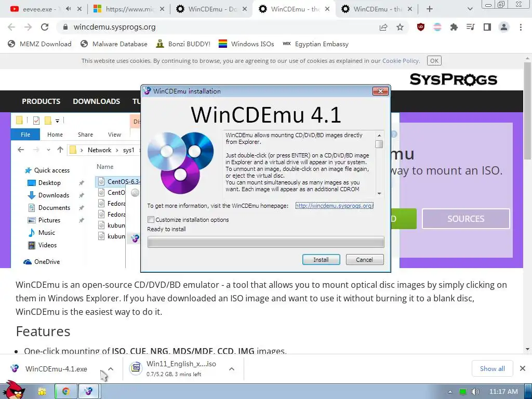Viewport: 532px width, 399px height.
Task: Open the extensions puzzle piece menu
Action: tap(454, 27)
